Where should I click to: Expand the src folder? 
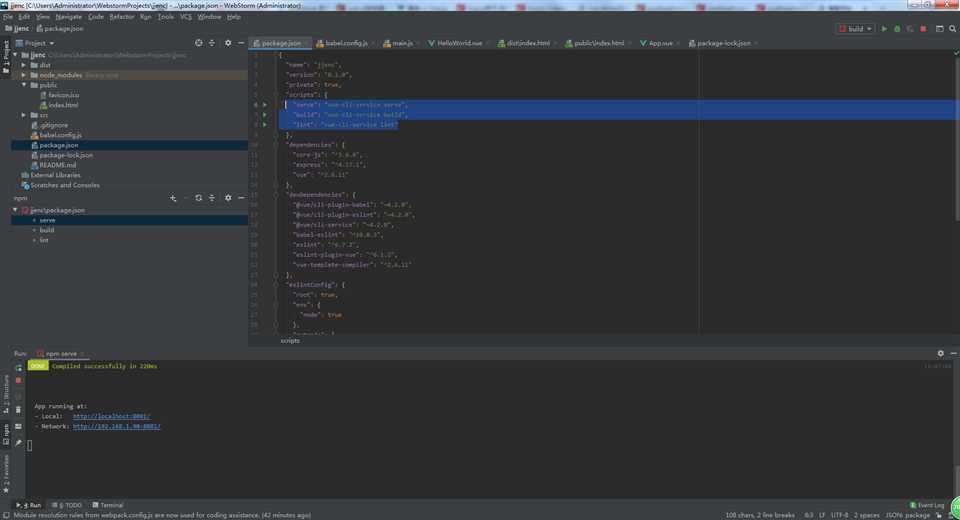tap(24, 115)
